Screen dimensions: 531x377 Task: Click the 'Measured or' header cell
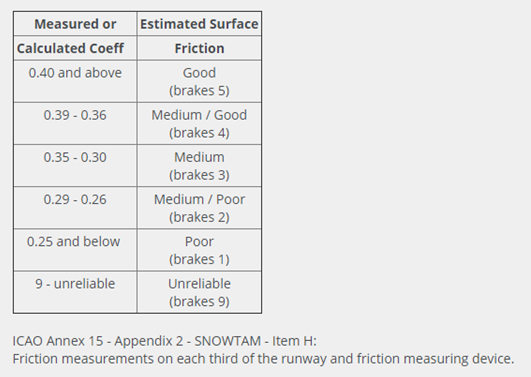75,24
